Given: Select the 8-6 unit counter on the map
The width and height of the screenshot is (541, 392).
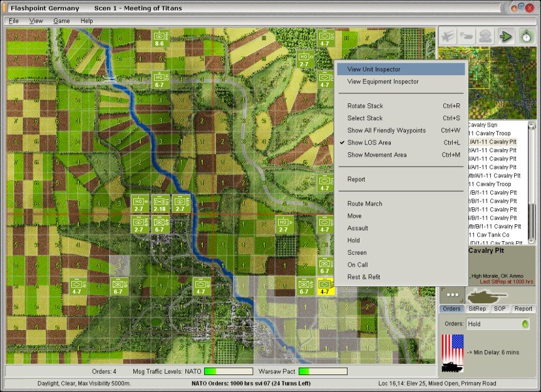Looking at the screenshot, I should [160, 39].
